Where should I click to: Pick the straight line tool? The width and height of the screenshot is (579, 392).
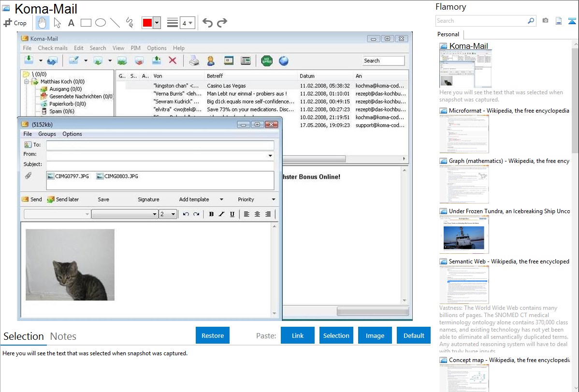pos(115,23)
